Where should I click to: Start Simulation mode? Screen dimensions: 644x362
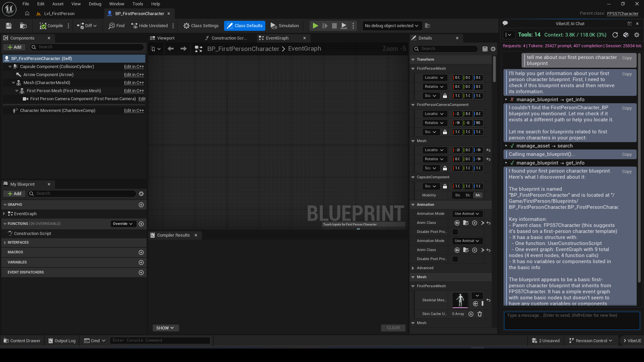point(284,25)
